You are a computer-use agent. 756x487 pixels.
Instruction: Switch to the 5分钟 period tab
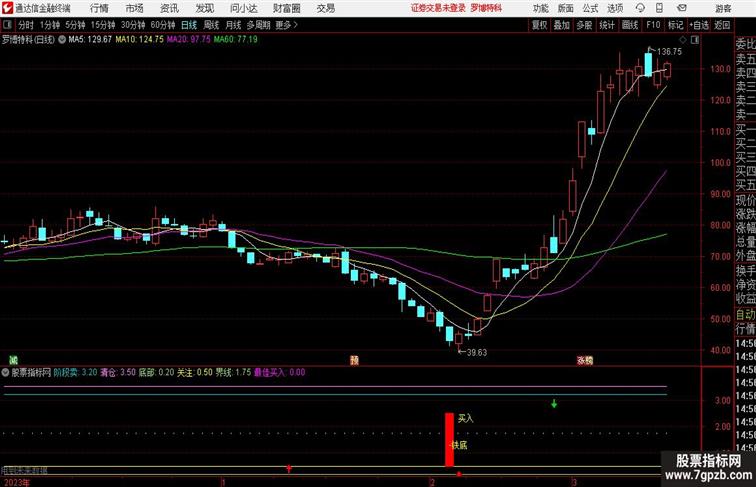pos(75,25)
